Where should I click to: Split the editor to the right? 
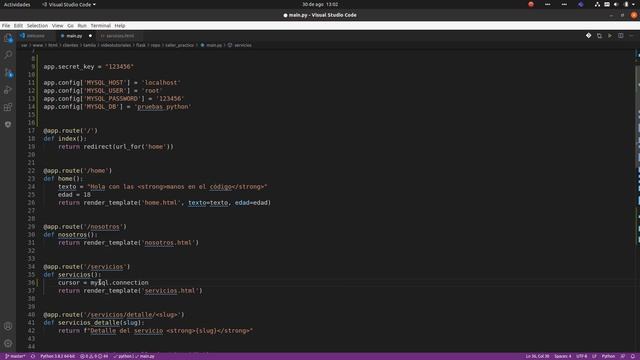pyautogui.click(x=620, y=36)
